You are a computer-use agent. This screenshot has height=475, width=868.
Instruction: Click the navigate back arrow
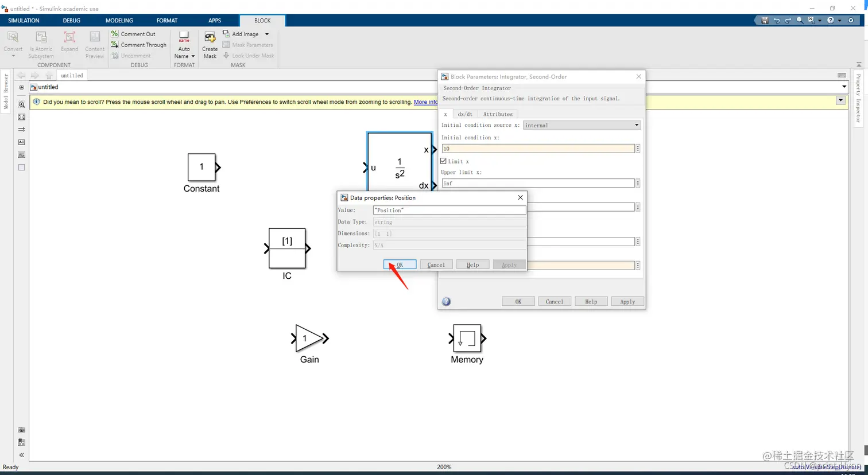pyautogui.click(x=21, y=75)
